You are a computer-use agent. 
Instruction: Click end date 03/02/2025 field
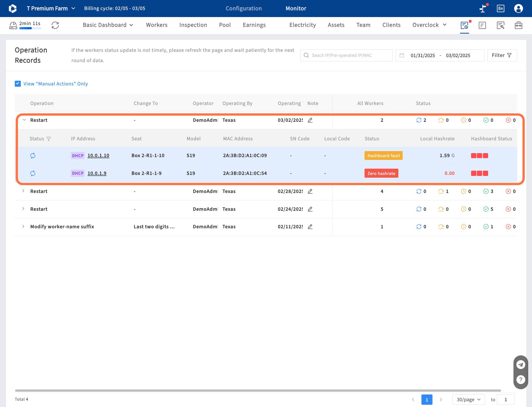pos(458,55)
